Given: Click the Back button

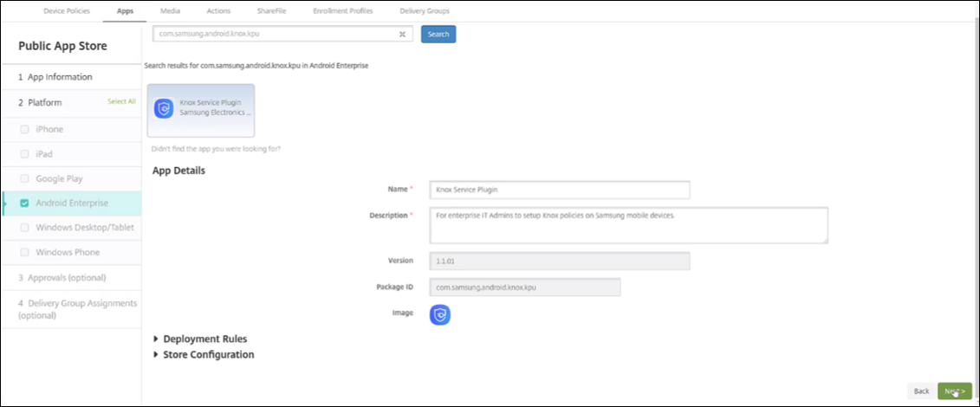Looking at the screenshot, I should tap(921, 391).
